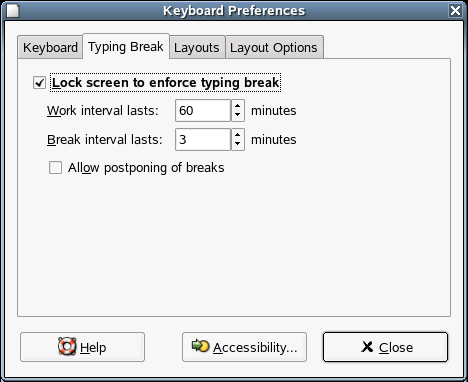Open the Help button
This screenshot has height=382, width=468.
pyautogui.click(x=82, y=347)
